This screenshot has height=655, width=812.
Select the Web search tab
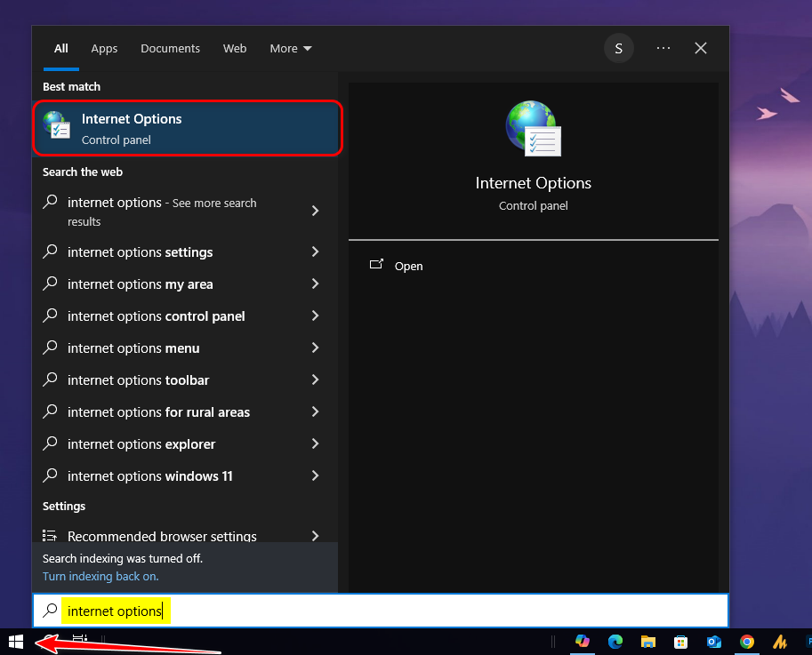(235, 49)
